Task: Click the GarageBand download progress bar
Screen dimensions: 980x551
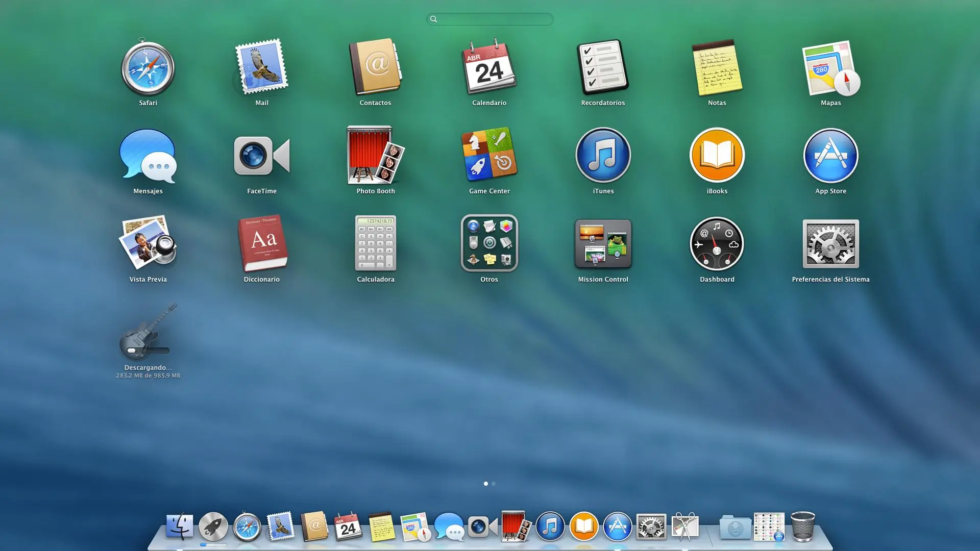Action: 148,350
